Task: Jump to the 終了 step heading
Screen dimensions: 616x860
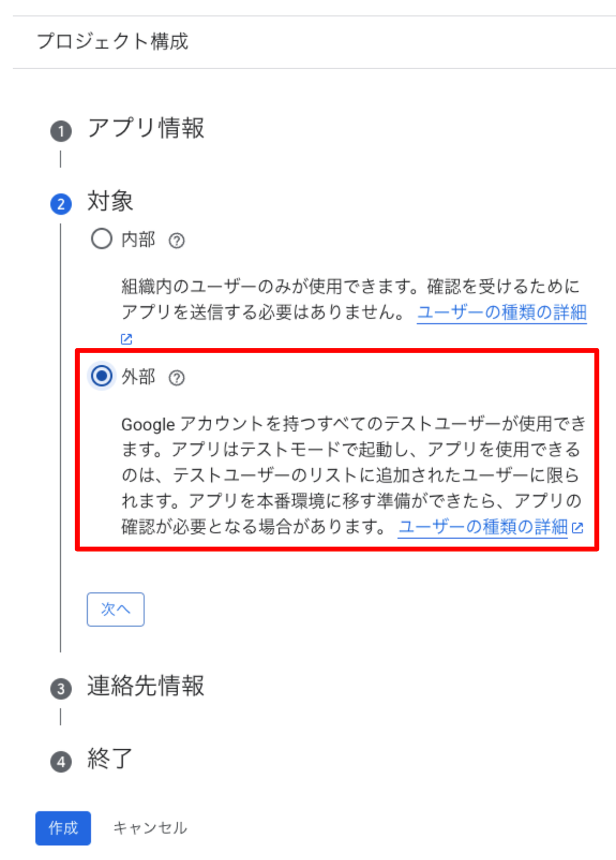Action: point(109,758)
